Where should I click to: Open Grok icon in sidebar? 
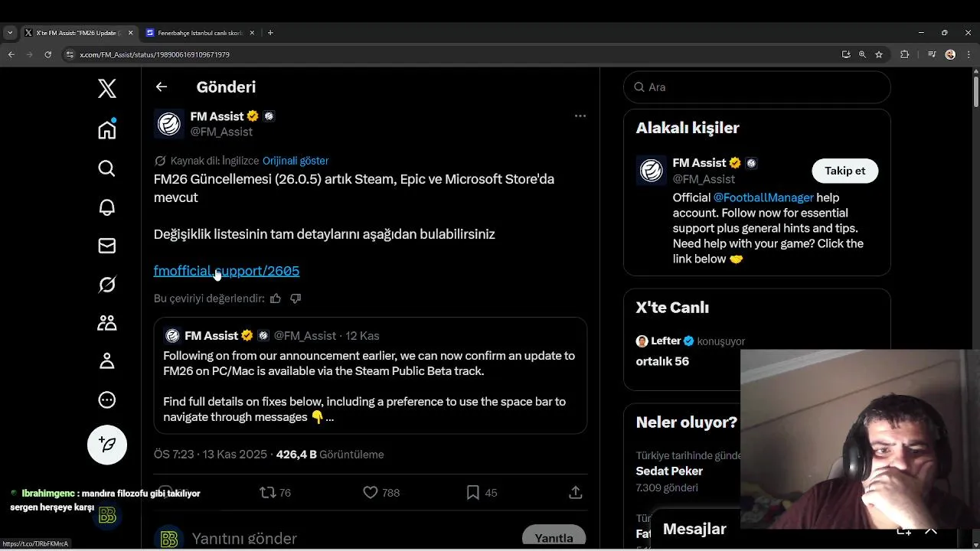(107, 285)
